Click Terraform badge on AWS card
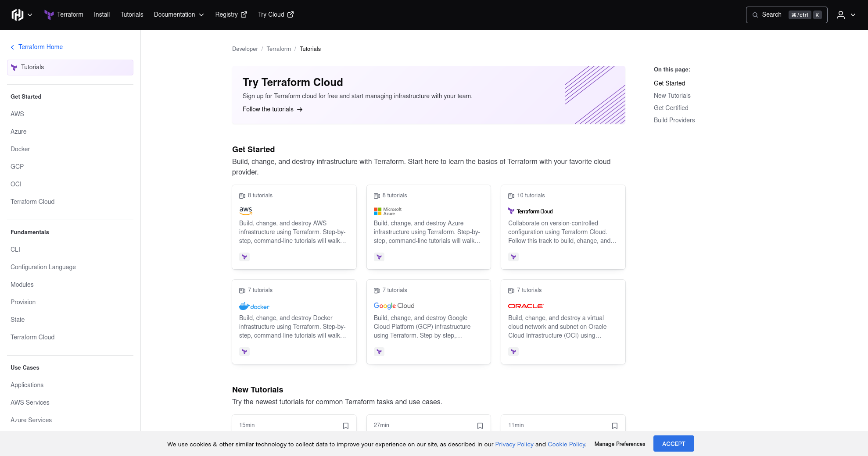Screen dimensions: 868x456 pos(244,257)
